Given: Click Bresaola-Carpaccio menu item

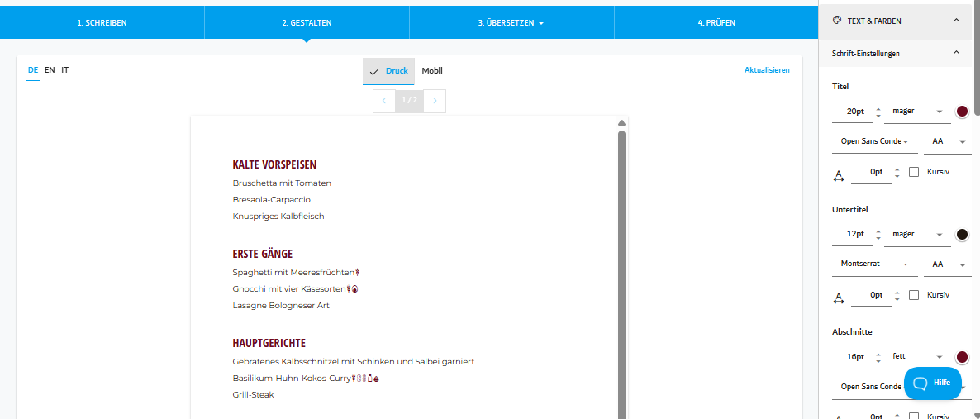Looking at the screenshot, I should pos(271,199).
